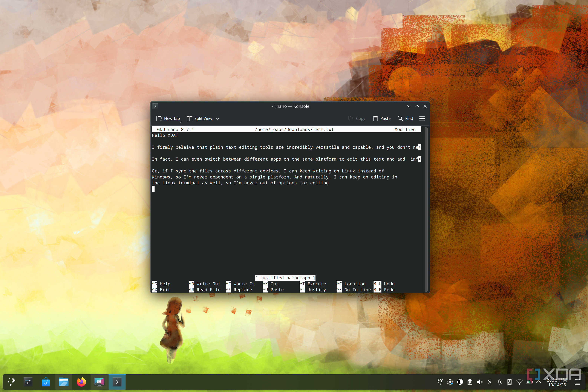This screenshot has width=588, height=392.
Task: Click the Peek at Desktop button
Action: [x=577, y=382]
